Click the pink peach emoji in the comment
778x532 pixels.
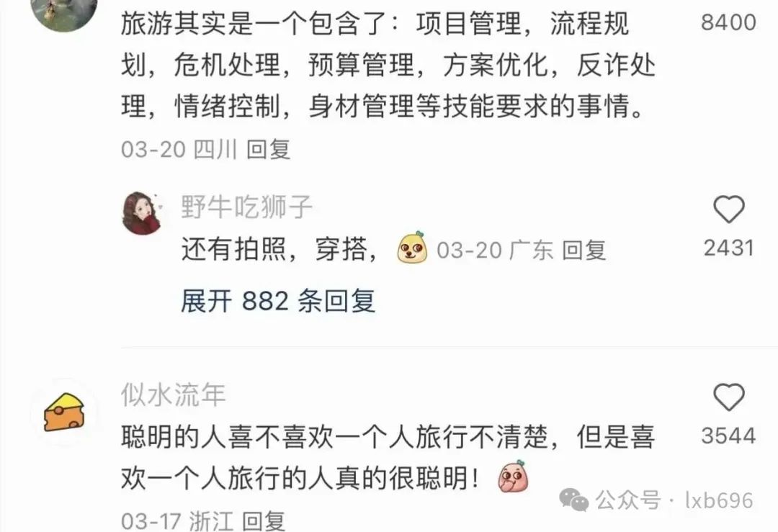513,477
